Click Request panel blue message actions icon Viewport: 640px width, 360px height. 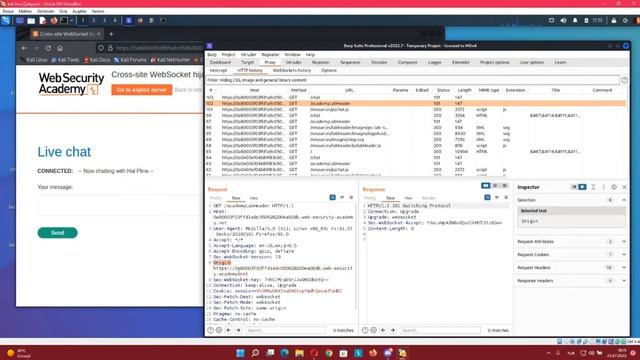click(x=333, y=198)
